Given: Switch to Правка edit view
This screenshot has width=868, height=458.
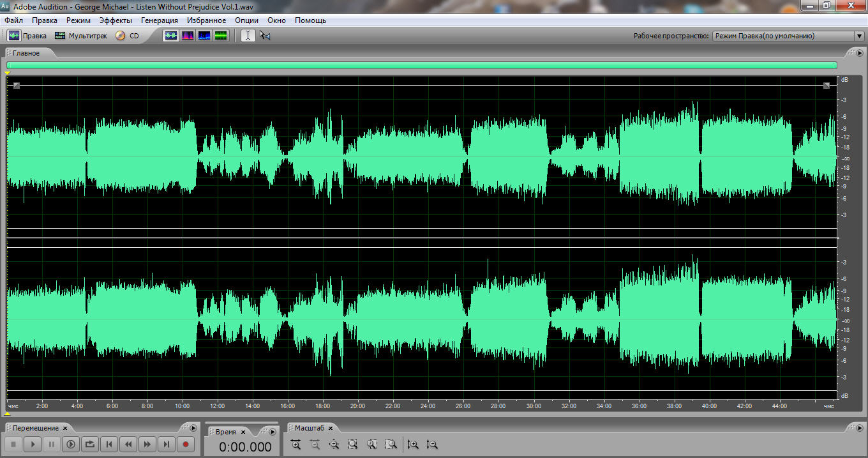Looking at the screenshot, I should click(26, 36).
